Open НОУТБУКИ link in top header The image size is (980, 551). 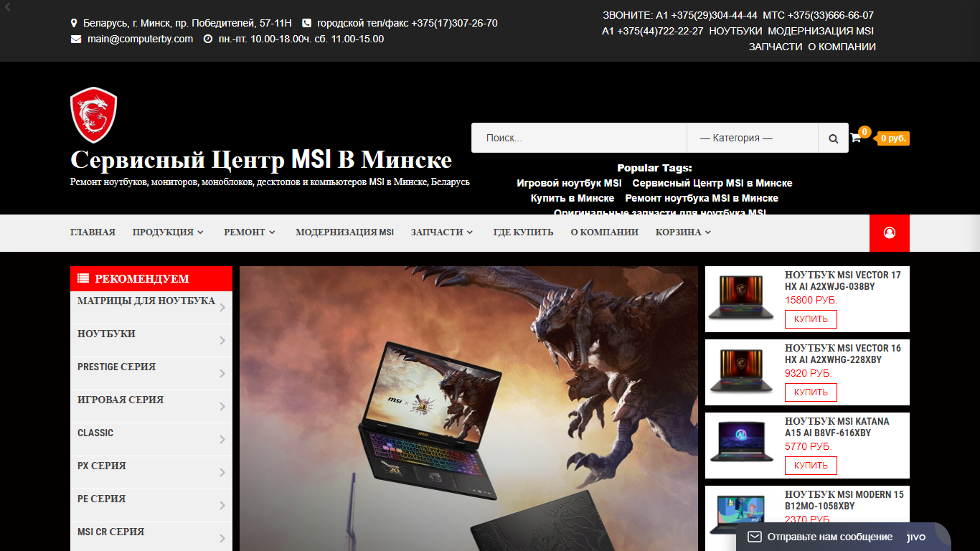735,31
